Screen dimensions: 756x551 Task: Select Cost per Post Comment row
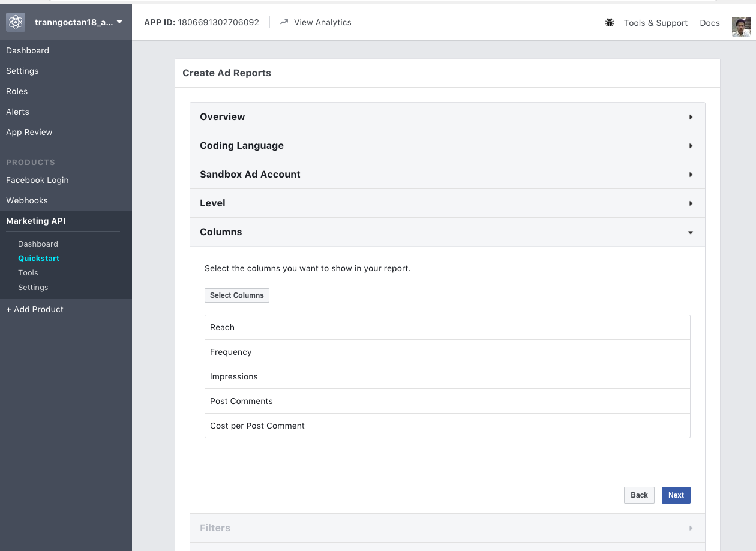[x=448, y=426]
